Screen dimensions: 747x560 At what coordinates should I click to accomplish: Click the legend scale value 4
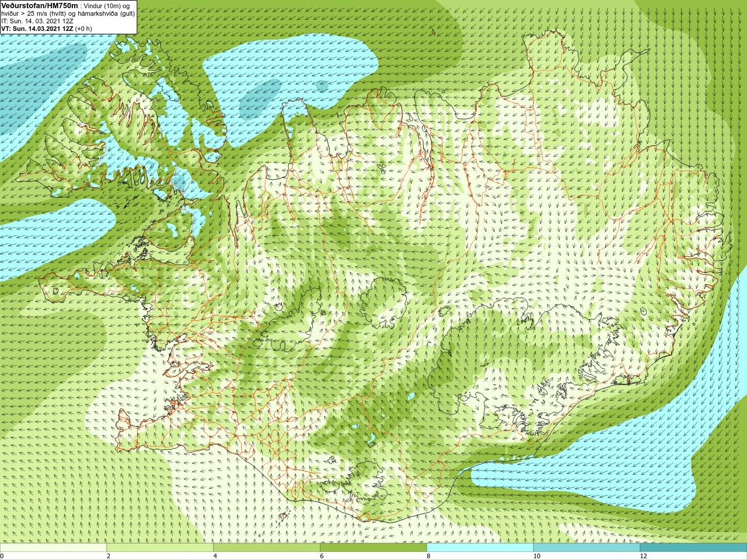tap(215, 556)
